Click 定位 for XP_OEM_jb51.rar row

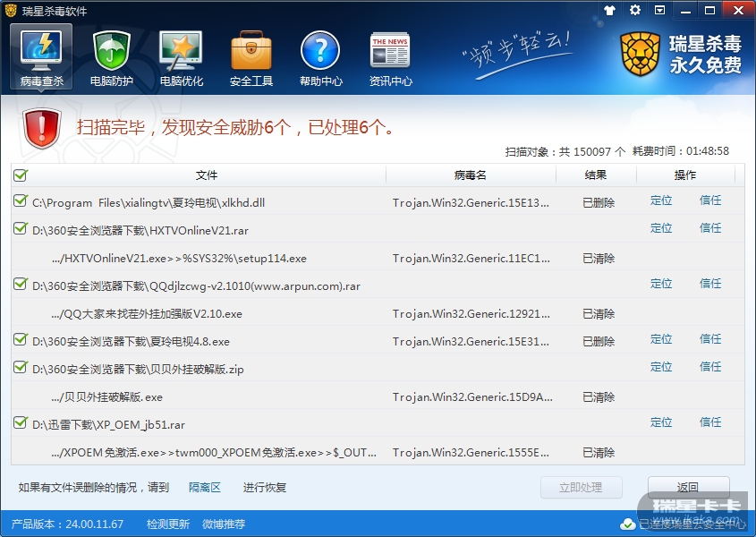(x=661, y=422)
